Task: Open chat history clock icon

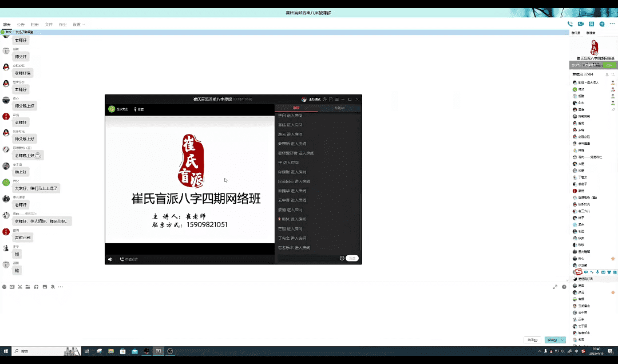Action: (x=564, y=286)
